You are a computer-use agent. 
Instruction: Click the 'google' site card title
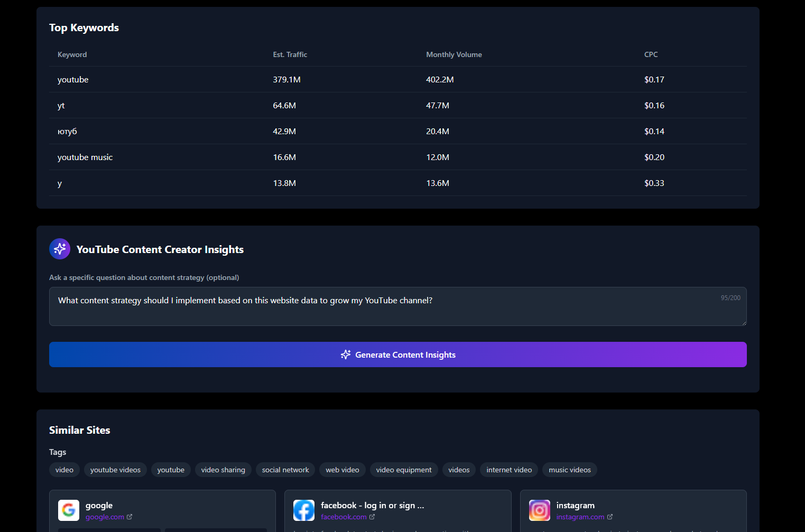click(99, 506)
